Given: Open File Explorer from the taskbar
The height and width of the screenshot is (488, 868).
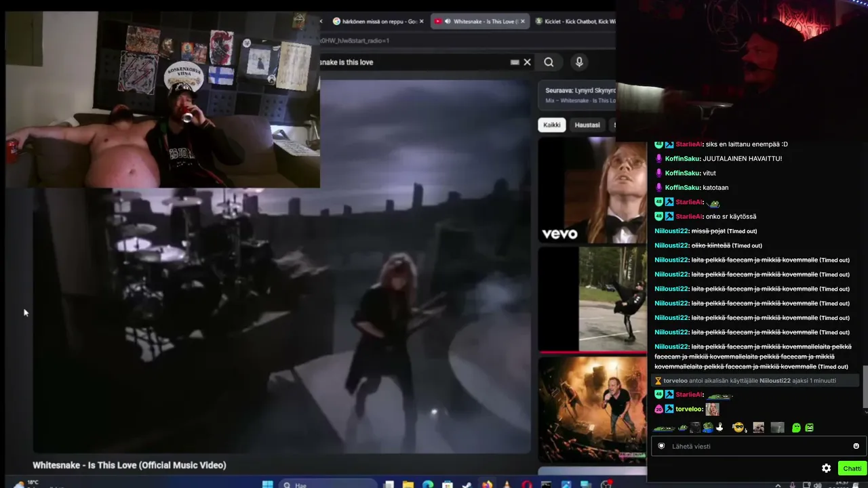Looking at the screenshot, I should pos(408,485).
